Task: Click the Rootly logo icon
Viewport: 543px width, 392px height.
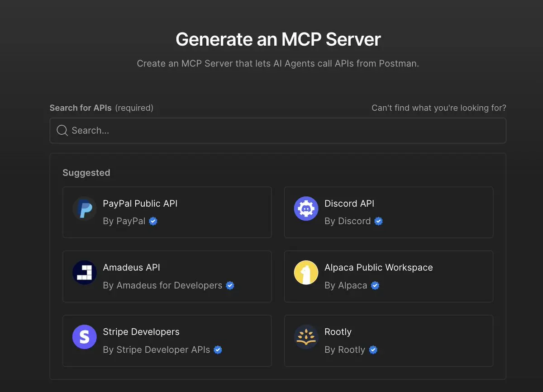Action: pos(306,337)
